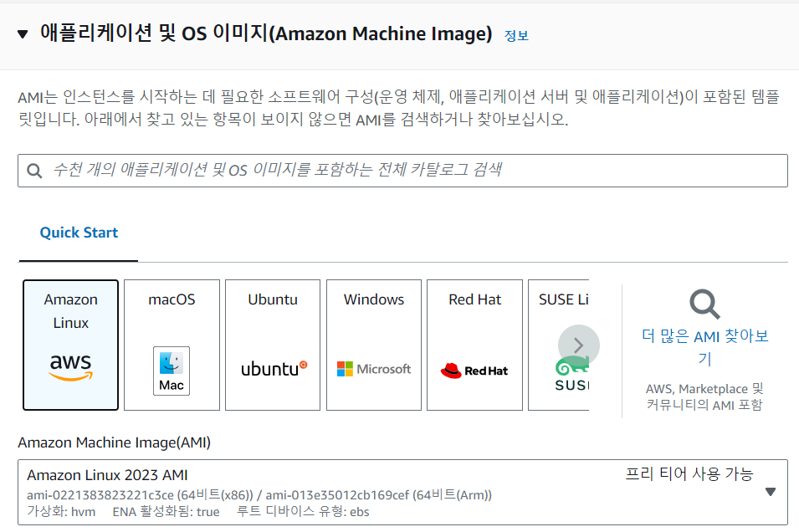
Task: Open the 더 많은 AMI 찾아보기 link
Action: pyautogui.click(x=704, y=347)
